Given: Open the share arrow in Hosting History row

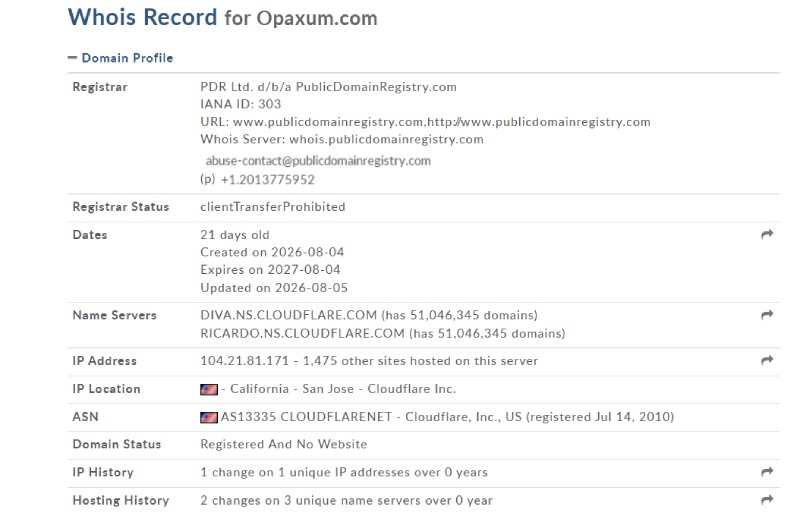Looking at the screenshot, I should 767,500.
